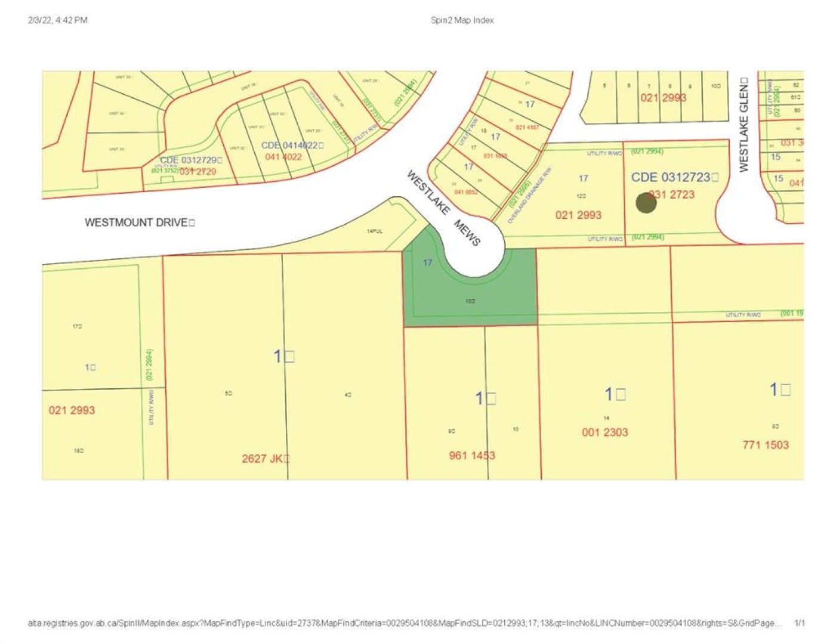Click the red 041 4022 plan number

coord(283,157)
